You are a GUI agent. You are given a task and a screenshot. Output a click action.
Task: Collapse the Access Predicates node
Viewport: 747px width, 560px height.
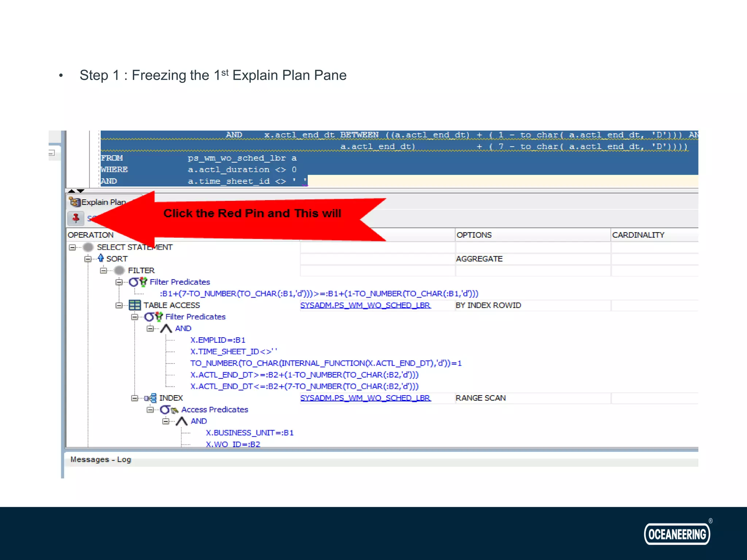coord(150,410)
